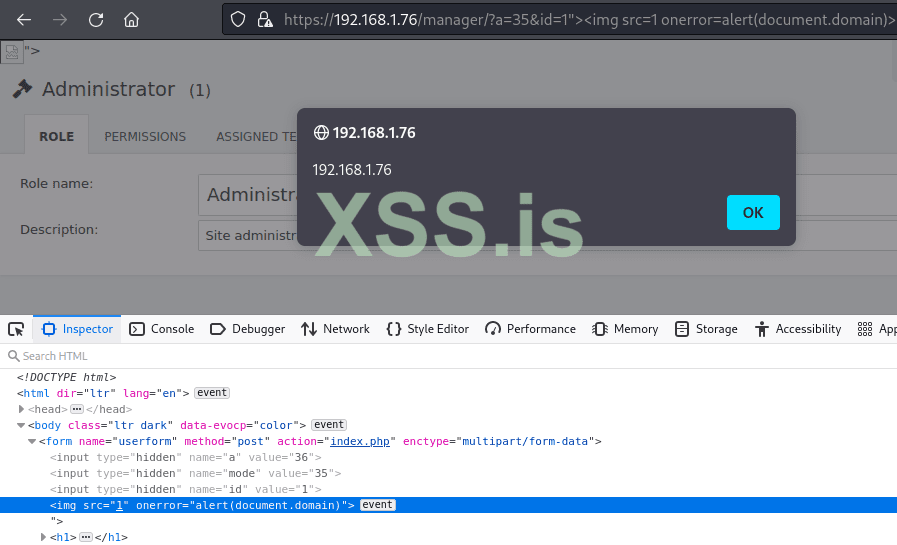Click the globe icon in the alert dialog

point(321,133)
